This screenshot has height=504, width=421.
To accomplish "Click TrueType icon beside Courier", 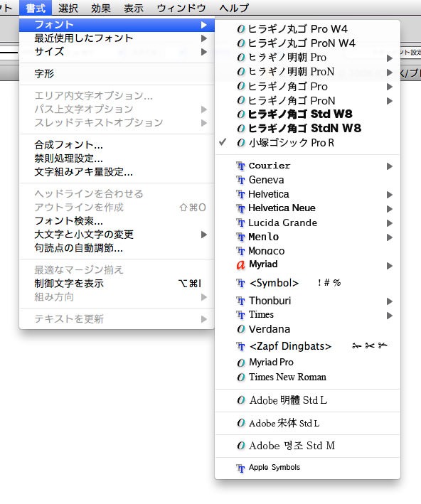I will click(x=240, y=166).
